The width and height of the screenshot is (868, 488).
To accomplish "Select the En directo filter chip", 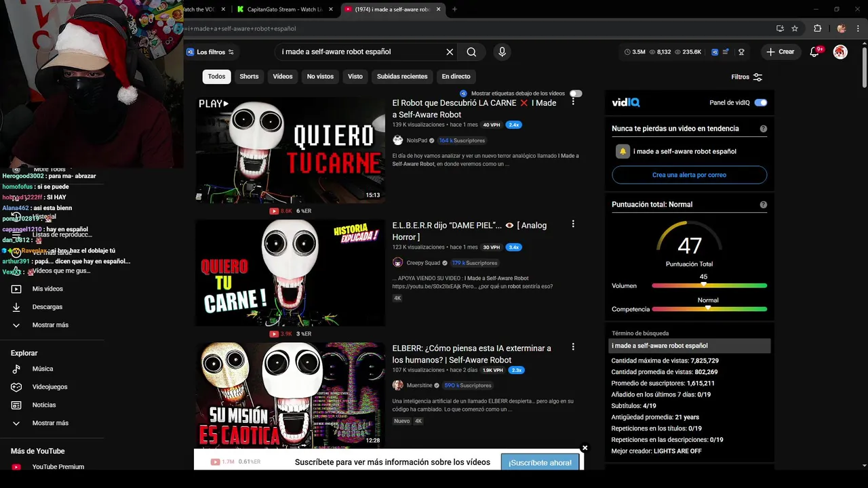I will 456,77.
